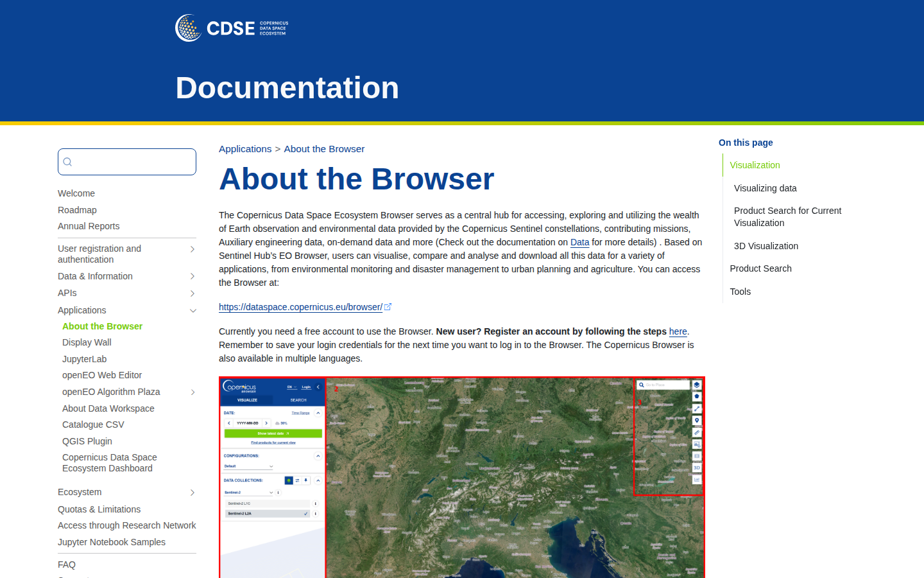Open Copernicus Data Space Ecosystem Dashboard
The height and width of the screenshot is (578, 924).
(109, 463)
